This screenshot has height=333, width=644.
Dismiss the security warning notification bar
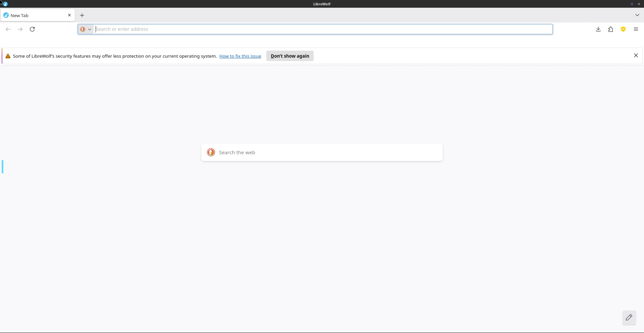pos(636,56)
